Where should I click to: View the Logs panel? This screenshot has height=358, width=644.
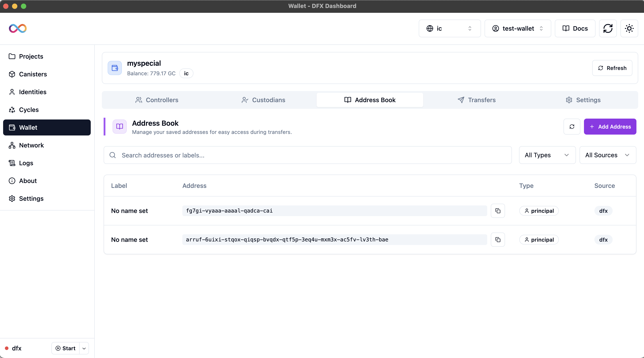point(26,163)
